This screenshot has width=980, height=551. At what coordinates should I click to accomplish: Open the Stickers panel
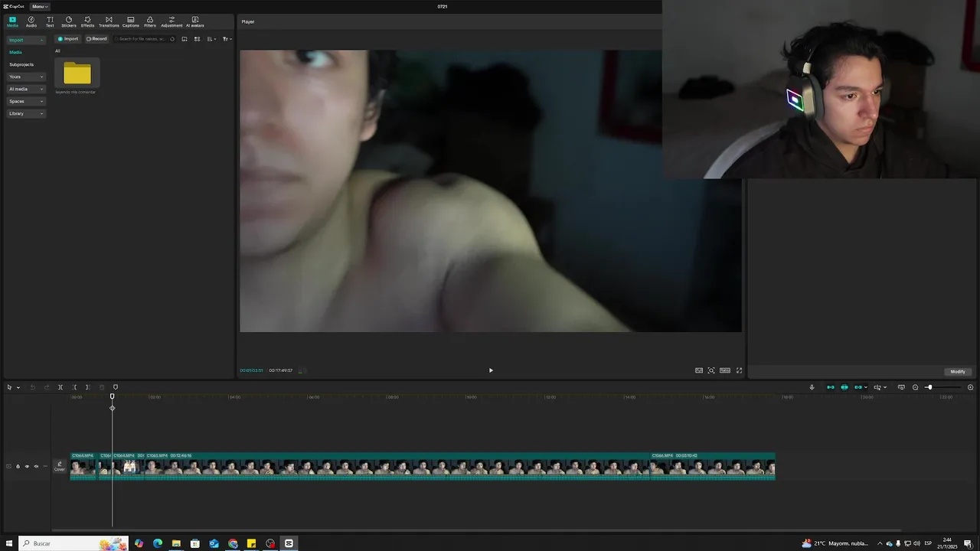pyautogui.click(x=69, y=21)
